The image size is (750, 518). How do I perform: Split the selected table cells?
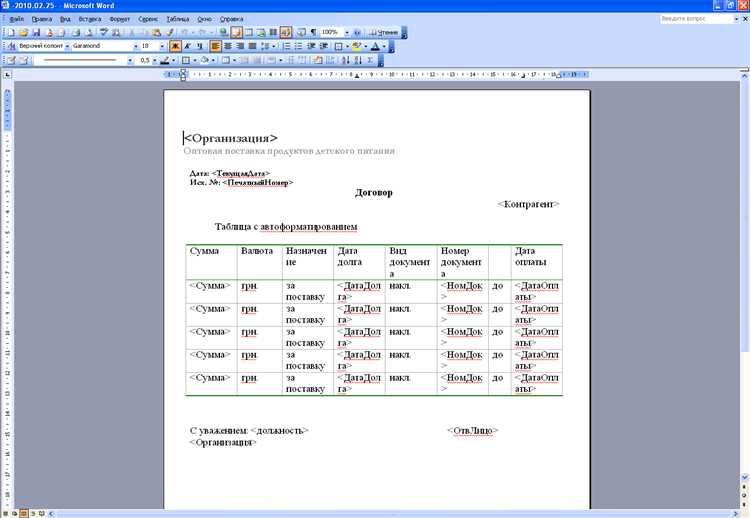[257, 60]
